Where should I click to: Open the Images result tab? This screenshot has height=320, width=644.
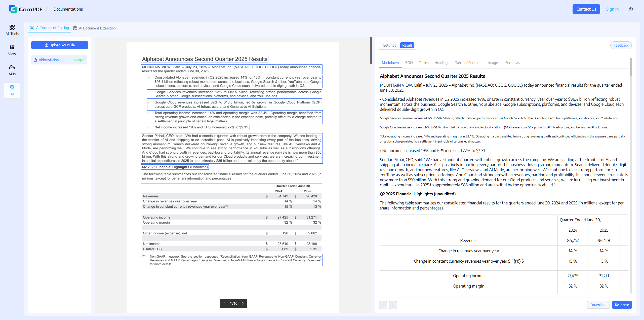(x=494, y=63)
